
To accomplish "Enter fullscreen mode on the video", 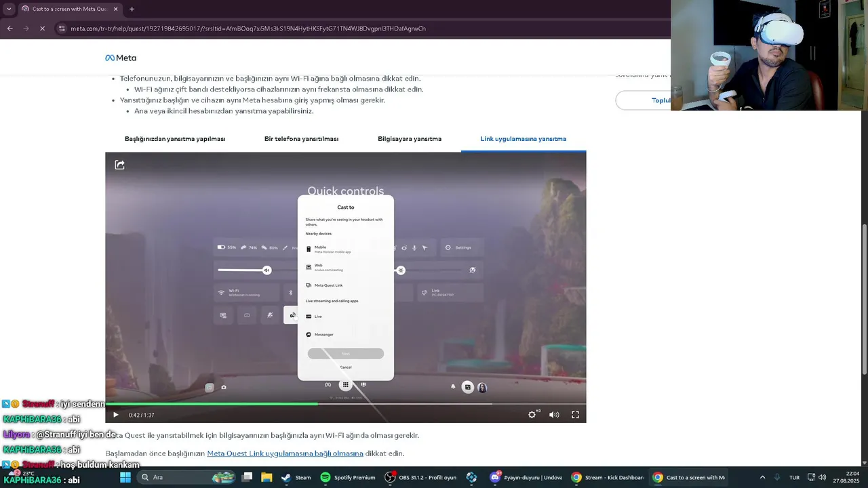I will click(x=575, y=415).
